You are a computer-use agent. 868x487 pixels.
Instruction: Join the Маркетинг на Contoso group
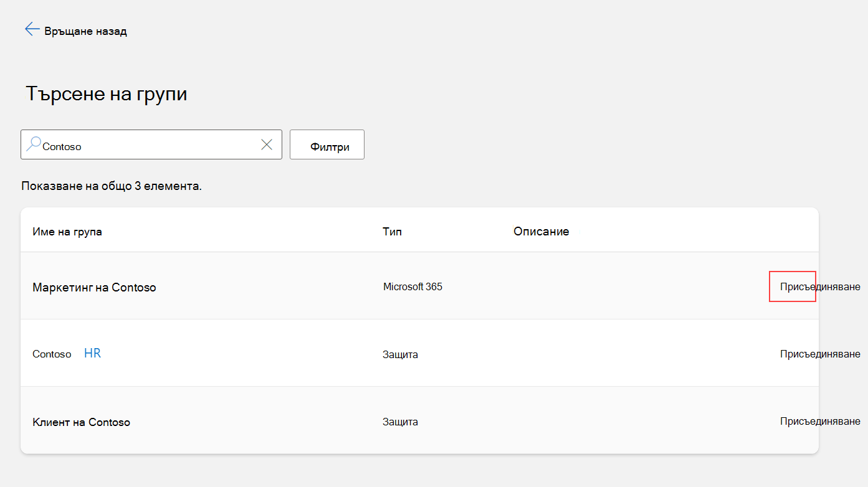pyautogui.click(x=820, y=286)
